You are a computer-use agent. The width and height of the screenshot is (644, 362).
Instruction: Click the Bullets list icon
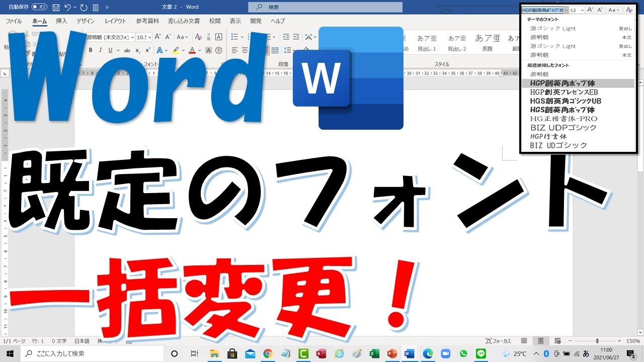coord(234,37)
